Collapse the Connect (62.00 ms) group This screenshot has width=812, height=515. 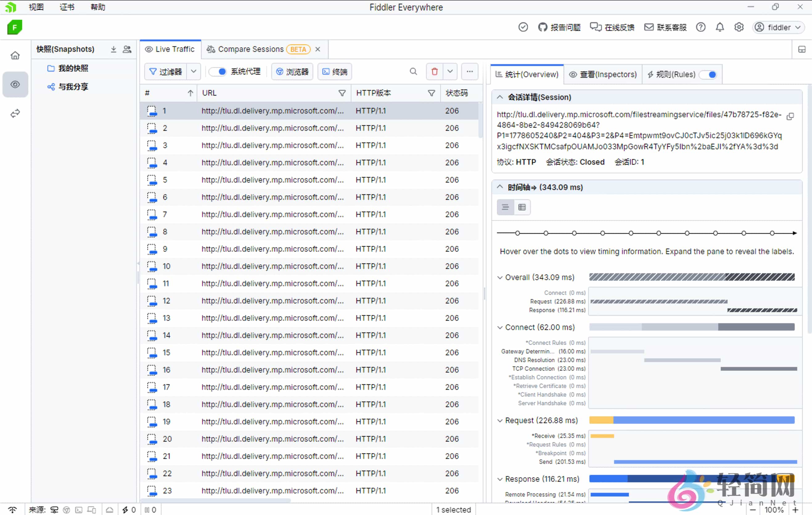coord(500,327)
